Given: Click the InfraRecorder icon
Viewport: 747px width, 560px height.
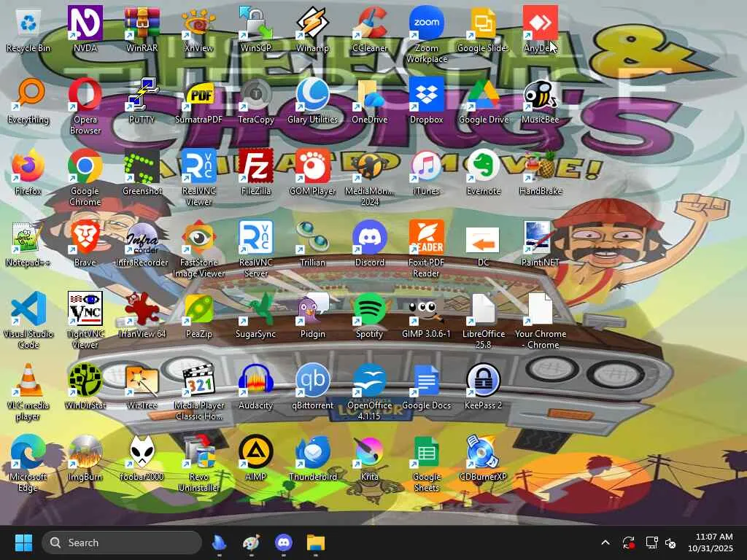Looking at the screenshot, I should point(142,237).
